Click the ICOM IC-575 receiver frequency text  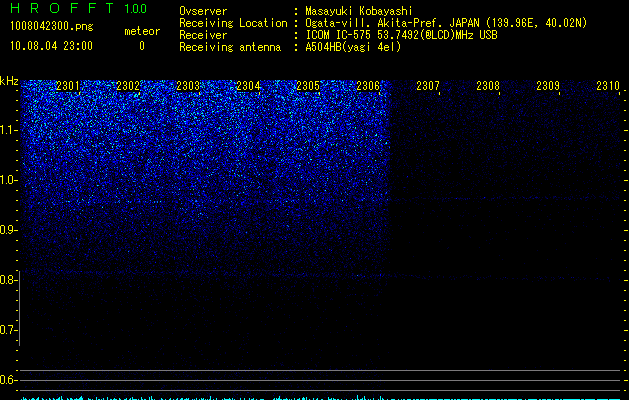click(x=401, y=35)
